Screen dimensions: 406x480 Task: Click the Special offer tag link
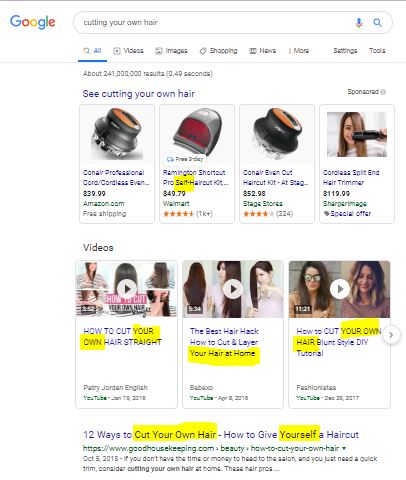pyautogui.click(x=347, y=214)
